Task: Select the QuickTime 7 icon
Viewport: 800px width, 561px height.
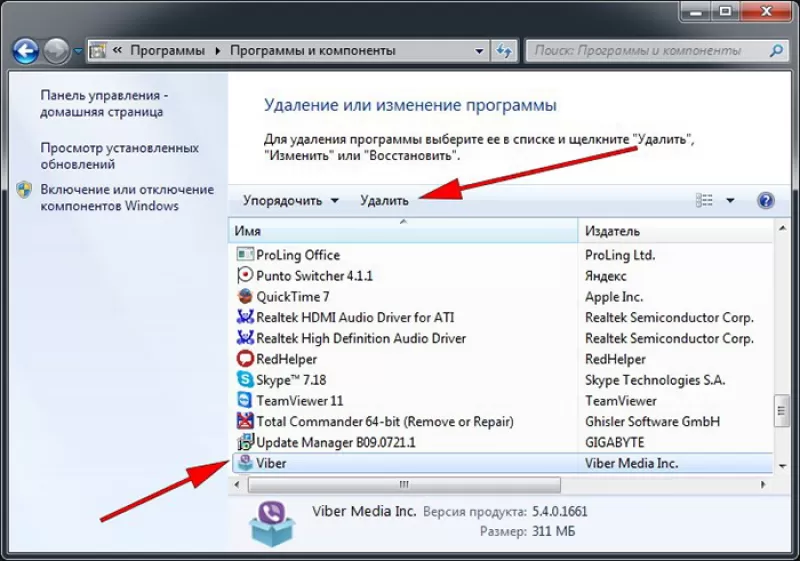Action: tap(245, 296)
